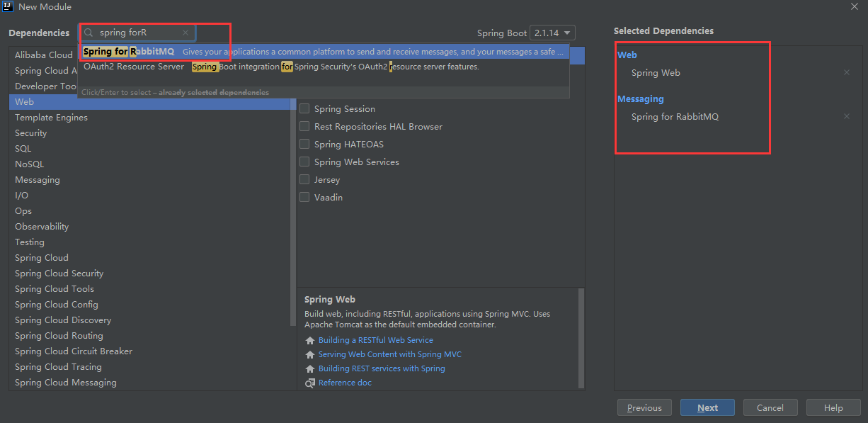Click home icon beside Serving Web Content
This screenshot has width=868, height=423.
(x=310, y=355)
